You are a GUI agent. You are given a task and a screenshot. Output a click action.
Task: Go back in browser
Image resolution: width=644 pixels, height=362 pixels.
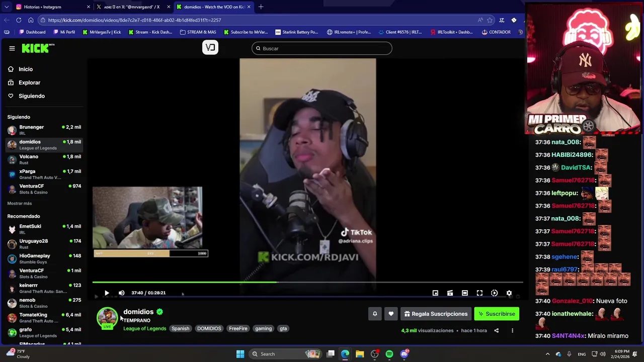[6, 20]
